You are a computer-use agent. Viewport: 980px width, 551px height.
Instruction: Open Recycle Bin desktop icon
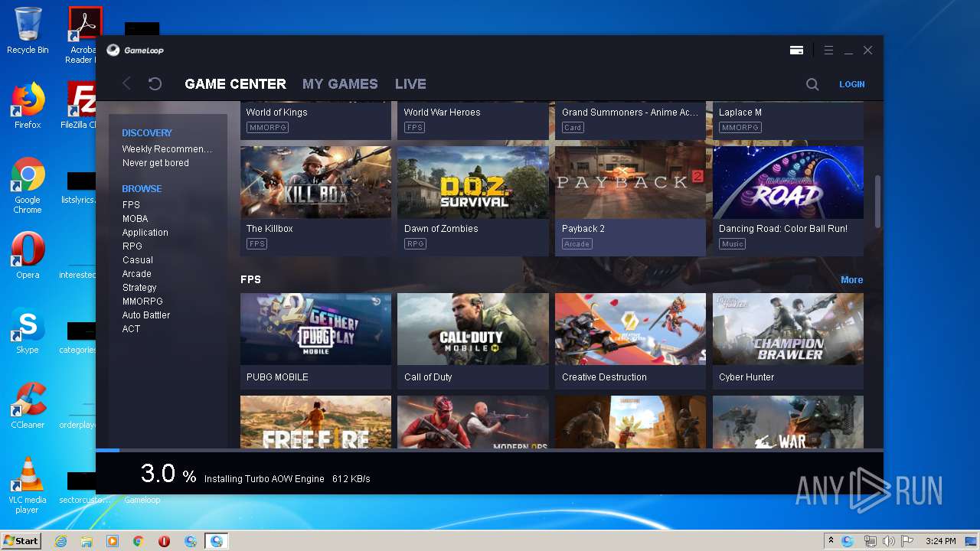click(x=28, y=31)
